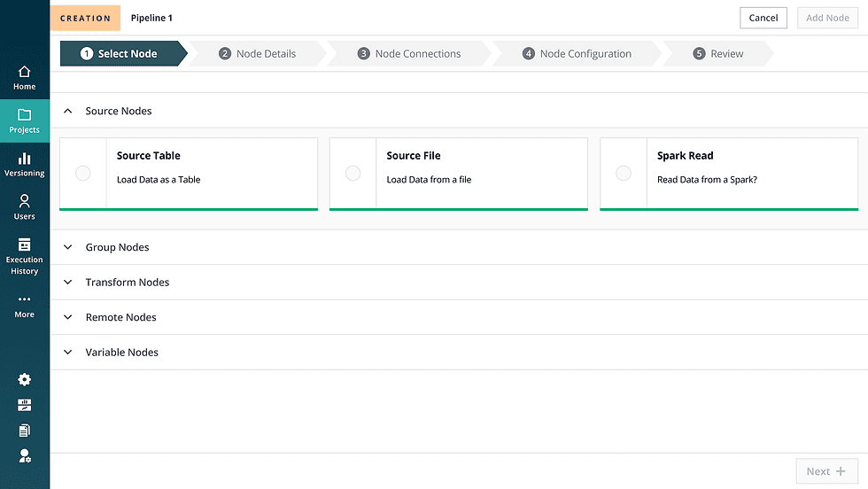Click the Remote Nodes heading text
This screenshot has height=489, width=868.
click(120, 317)
